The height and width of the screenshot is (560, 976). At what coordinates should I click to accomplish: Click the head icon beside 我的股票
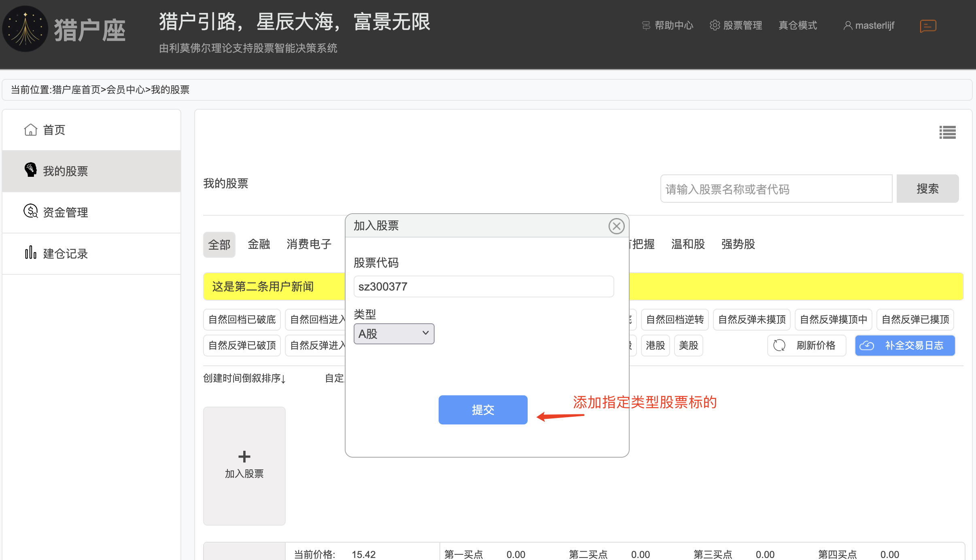click(x=31, y=170)
